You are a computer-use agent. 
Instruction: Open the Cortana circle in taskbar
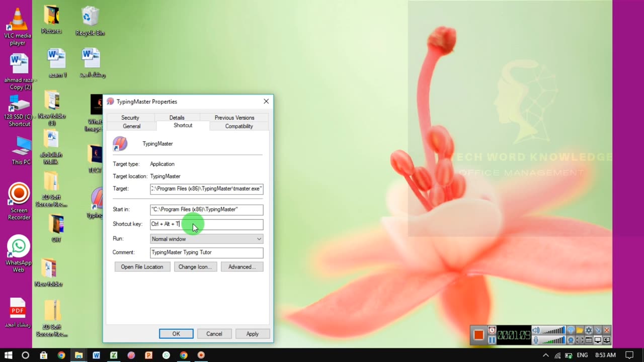tap(26, 355)
